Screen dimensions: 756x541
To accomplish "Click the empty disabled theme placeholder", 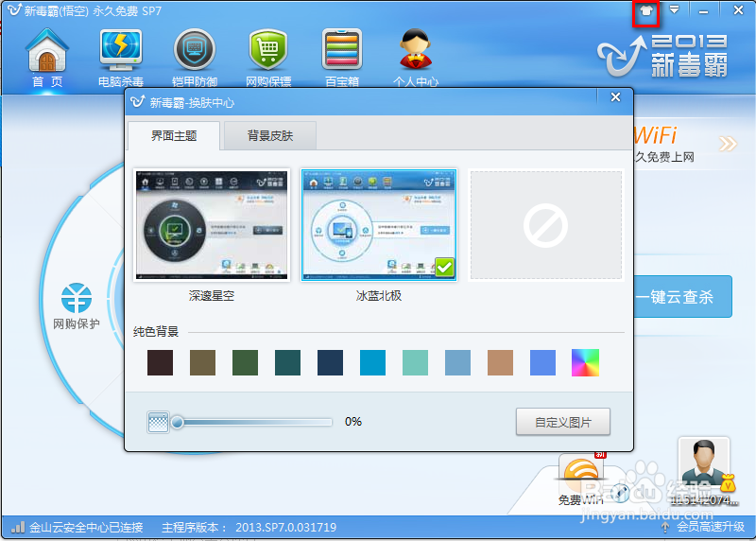I will 546,225.
